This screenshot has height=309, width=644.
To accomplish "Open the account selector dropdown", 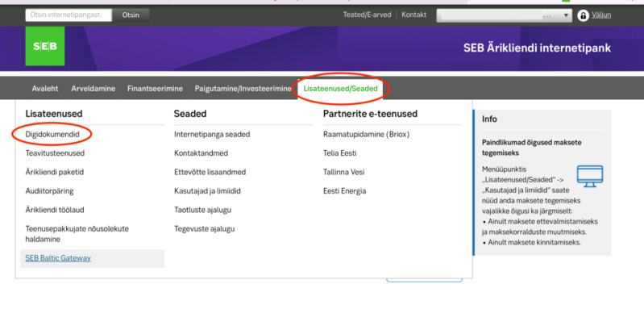I will pyautogui.click(x=504, y=15).
